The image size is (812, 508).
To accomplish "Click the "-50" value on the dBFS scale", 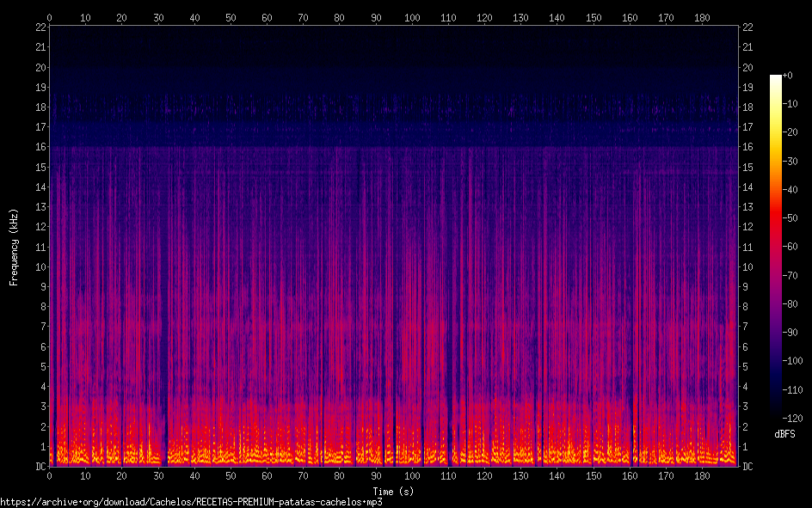I will (790, 218).
